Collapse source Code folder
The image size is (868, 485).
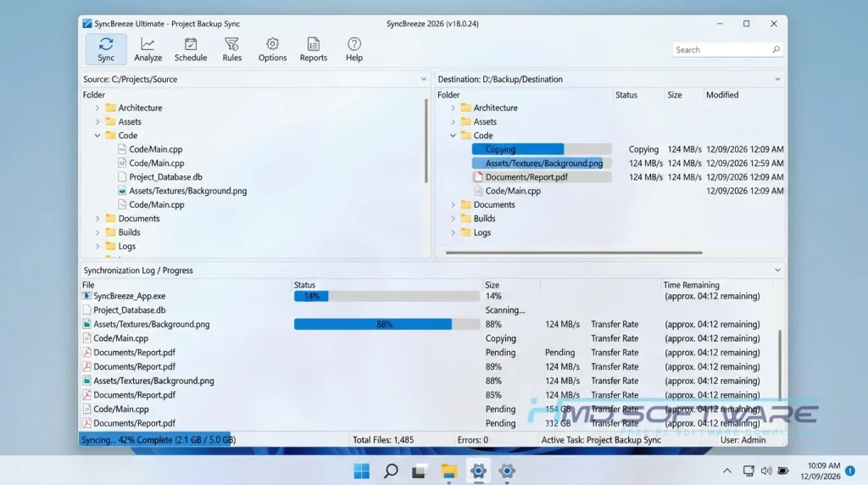point(97,136)
